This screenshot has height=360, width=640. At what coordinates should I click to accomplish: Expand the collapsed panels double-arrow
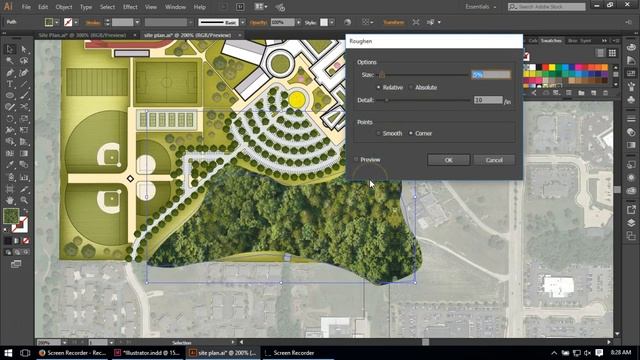(x=604, y=41)
